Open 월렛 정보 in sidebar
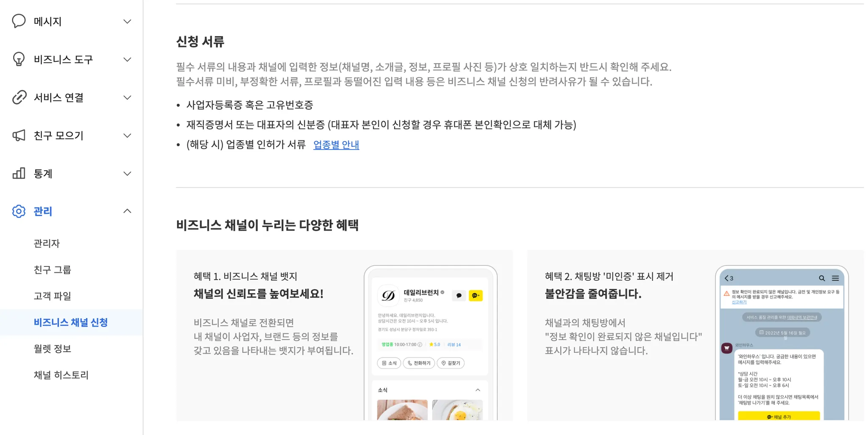 click(53, 349)
